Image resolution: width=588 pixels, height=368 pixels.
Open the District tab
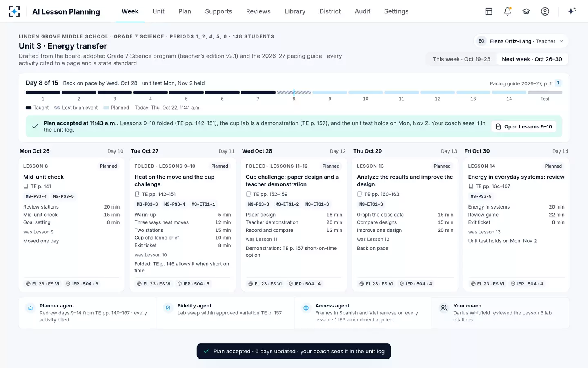(x=330, y=11)
